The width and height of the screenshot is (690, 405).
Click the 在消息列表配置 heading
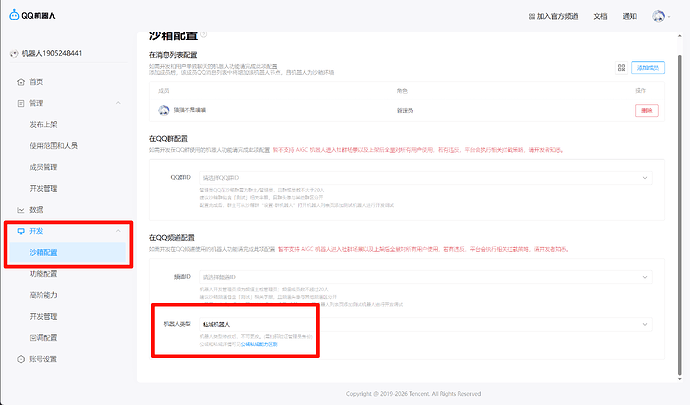coord(173,55)
